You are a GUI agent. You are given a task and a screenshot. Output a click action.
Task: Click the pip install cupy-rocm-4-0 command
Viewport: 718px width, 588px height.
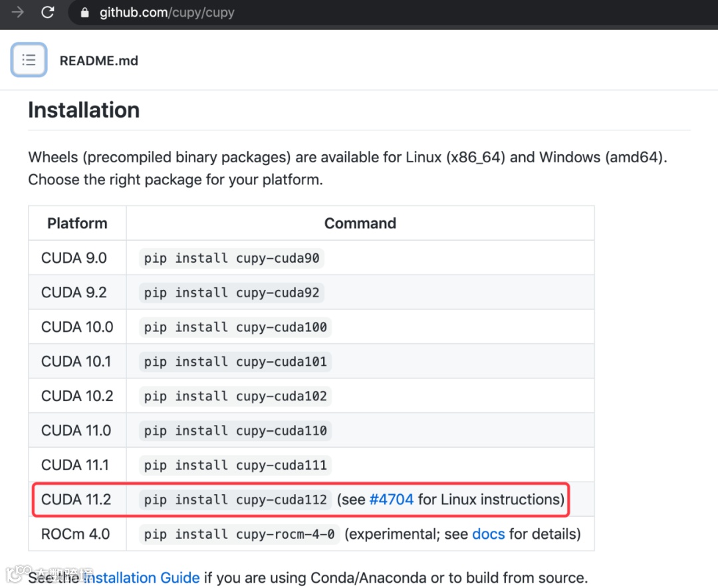239,534
